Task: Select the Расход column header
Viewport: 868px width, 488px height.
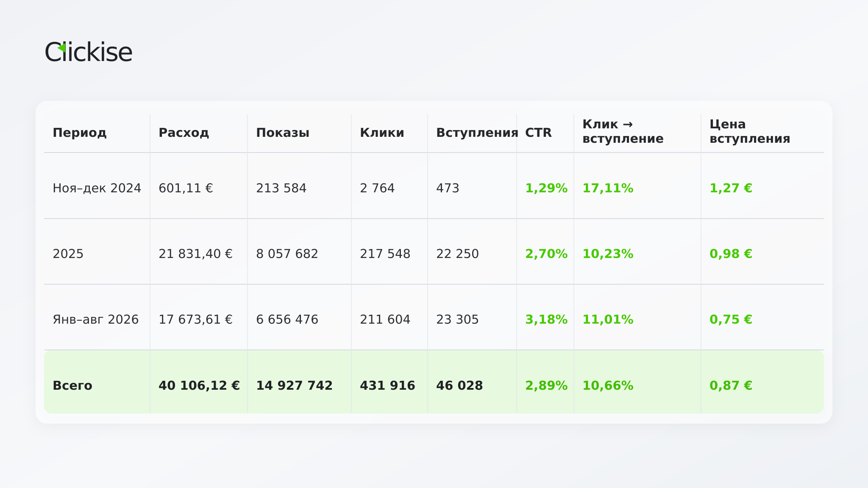Action: [x=184, y=133]
